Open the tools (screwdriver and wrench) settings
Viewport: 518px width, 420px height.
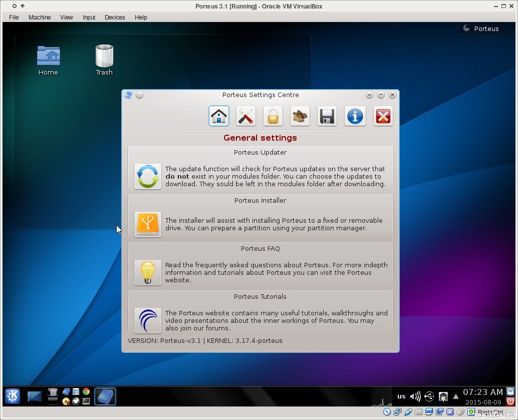[246, 117]
